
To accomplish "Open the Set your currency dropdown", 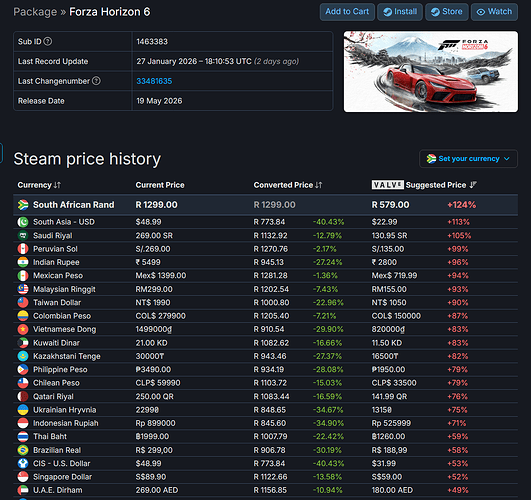I will [468, 159].
